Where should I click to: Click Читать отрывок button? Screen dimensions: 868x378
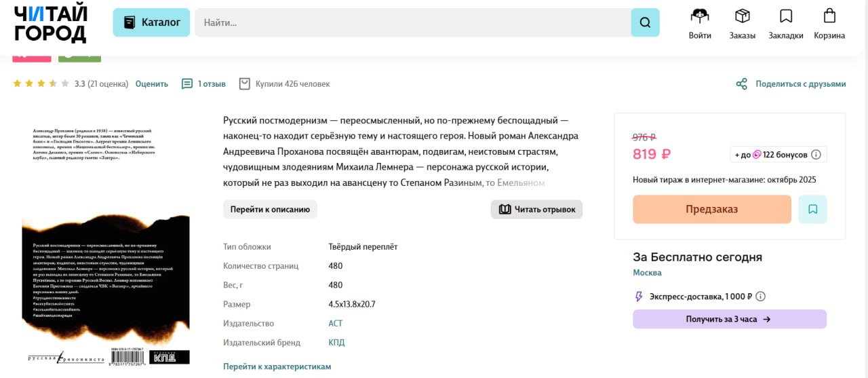tap(536, 209)
